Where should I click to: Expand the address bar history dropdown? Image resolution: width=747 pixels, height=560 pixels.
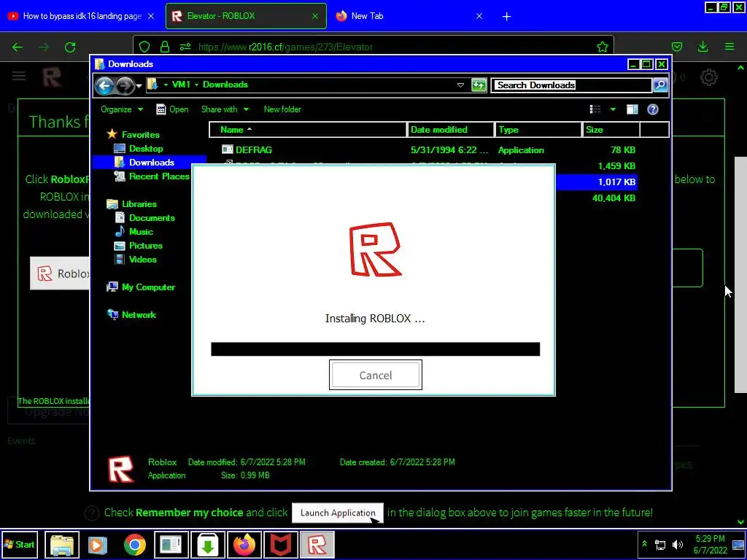460,85
